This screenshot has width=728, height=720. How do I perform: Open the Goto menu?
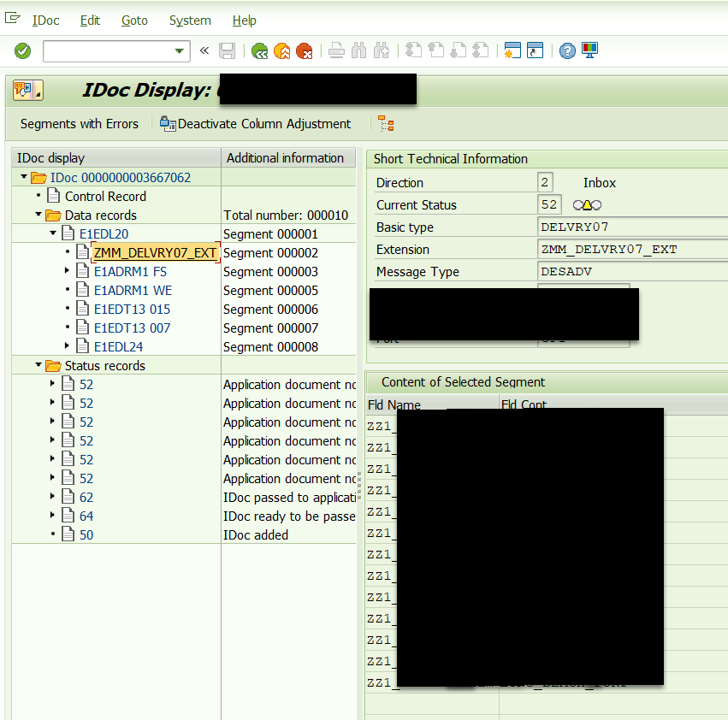tap(134, 21)
